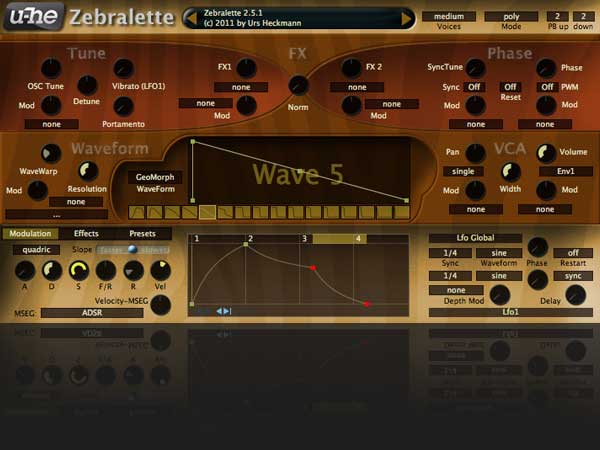Image resolution: width=600 pixels, height=450 pixels.
Task: Adjust the envelope R (release) knob
Action: click(x=133, y=271)
